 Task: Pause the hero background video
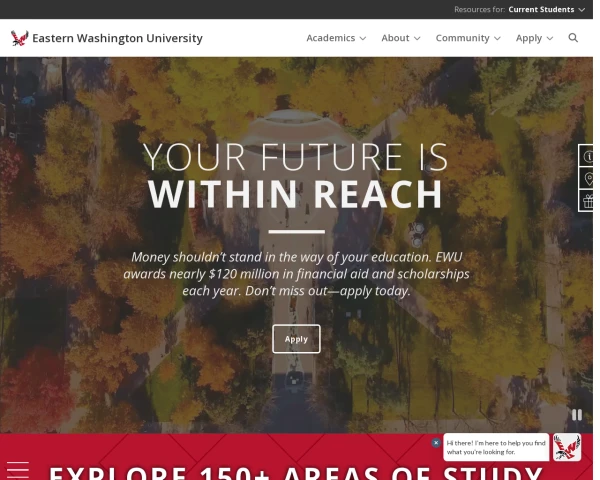point(577,415)
